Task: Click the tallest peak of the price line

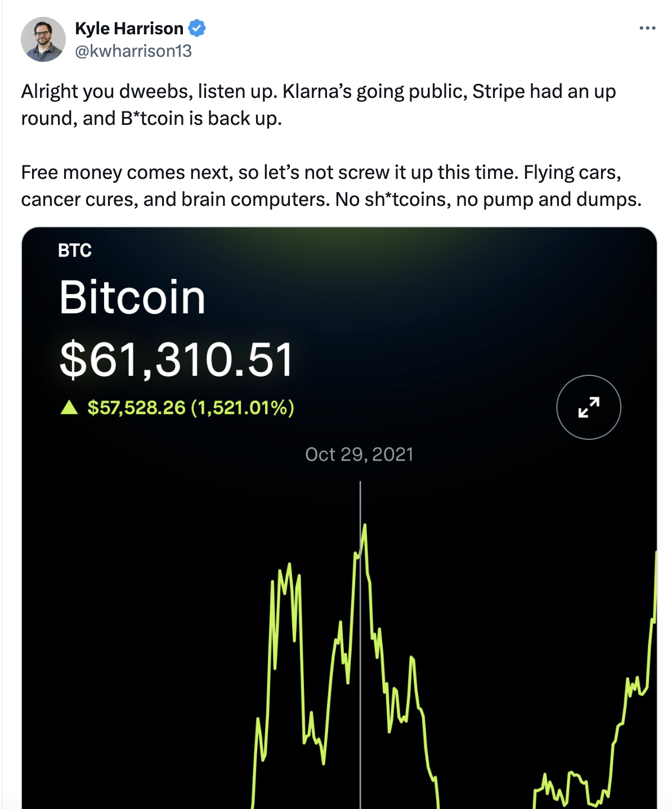Action: pyautogui.click(x=365, y=528)
